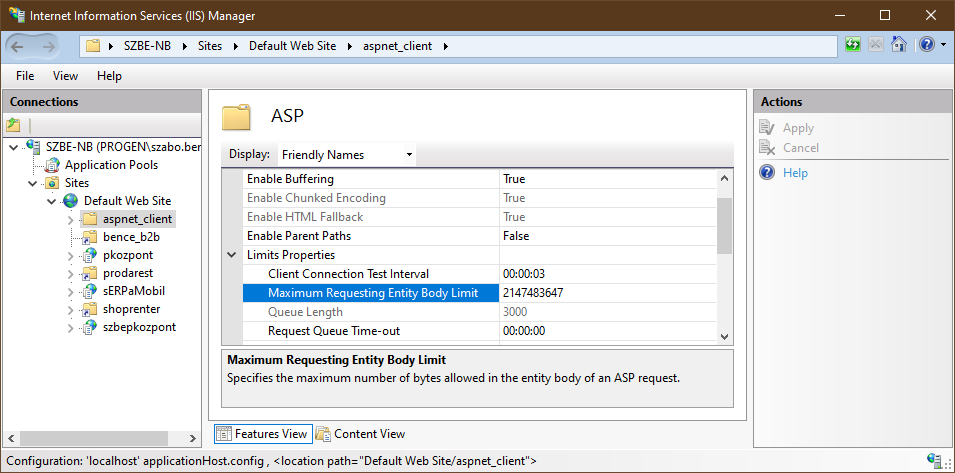Collapse the Limits Properties section
955x473 pixels.
point(232,255)
